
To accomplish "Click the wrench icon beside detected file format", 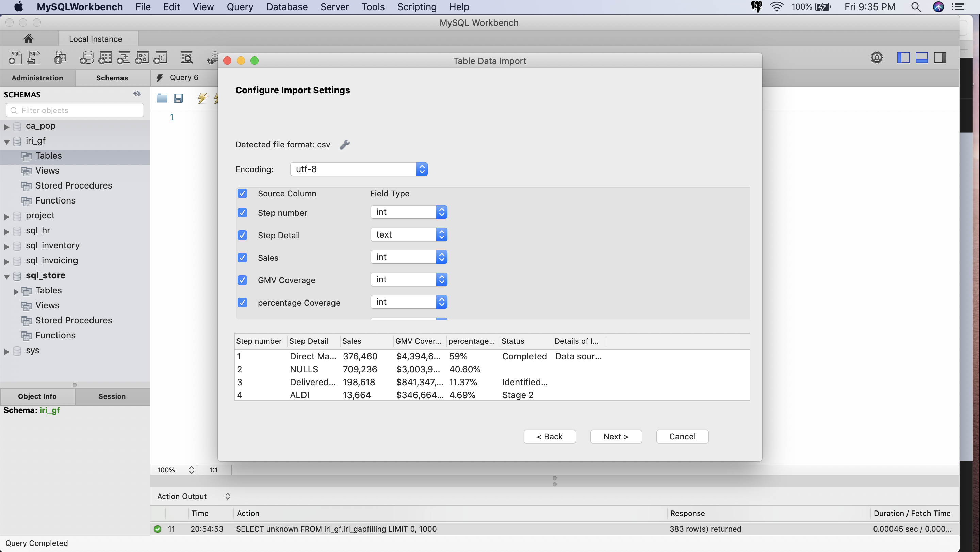I will coord(345,145).
